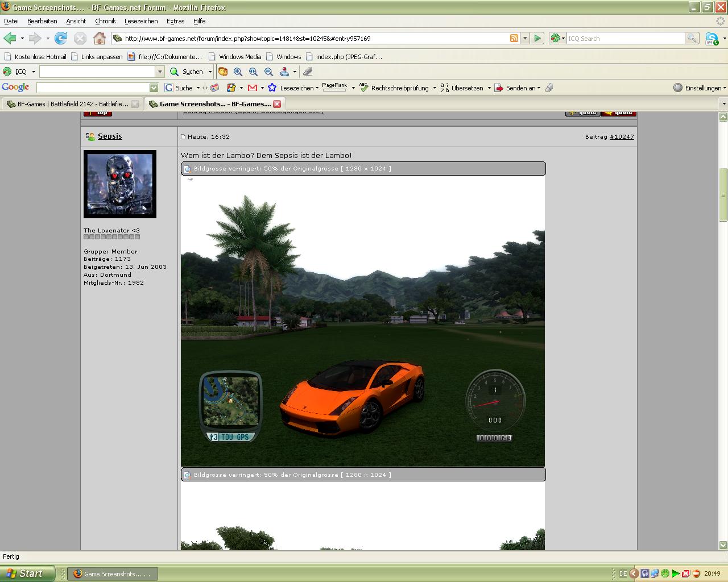Screen dimensions: 728x582
Task: Click the zoom-out magnifier with minus sign
Action: [268, 72]
